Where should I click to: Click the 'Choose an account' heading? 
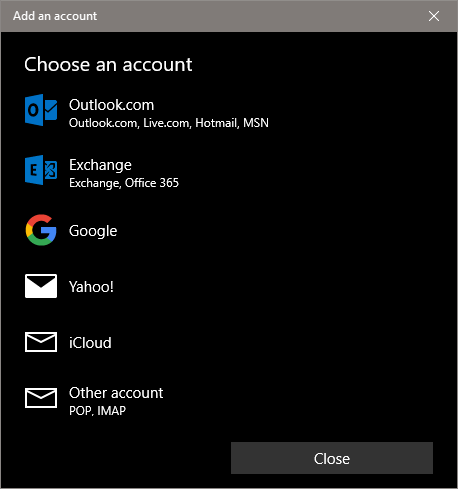(x=108, y=64)
